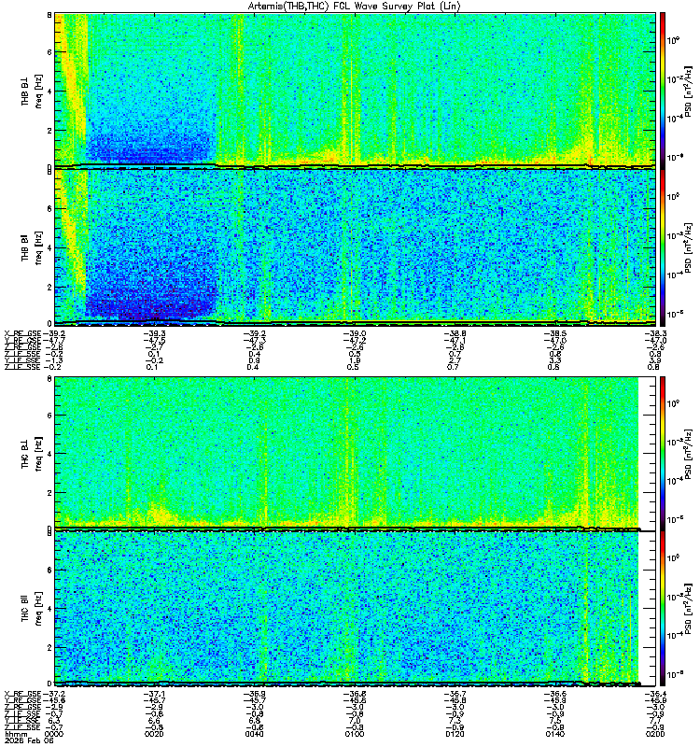Click the THB B∥ spectrogram panel

pyautogui.click(x=355, y=247)
